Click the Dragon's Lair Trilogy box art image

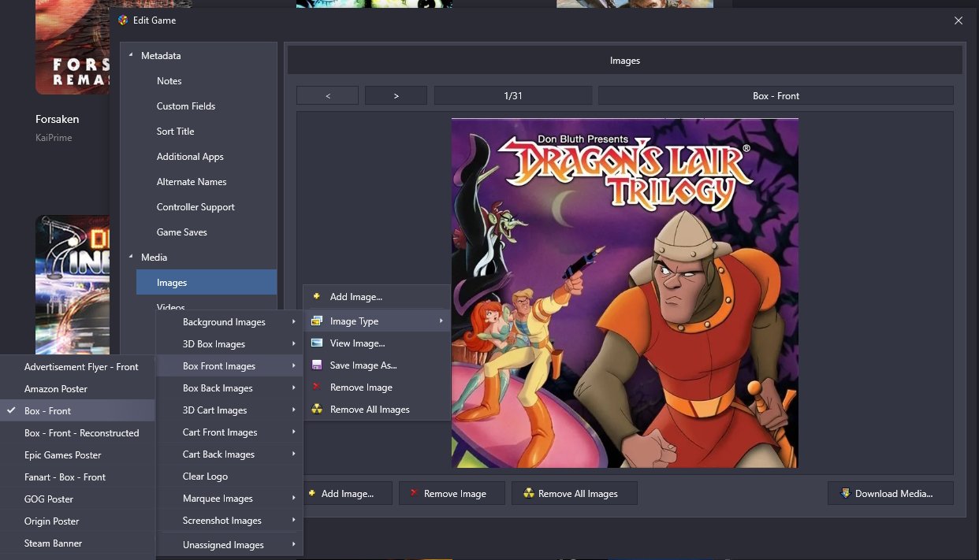(x=625, y=293)
